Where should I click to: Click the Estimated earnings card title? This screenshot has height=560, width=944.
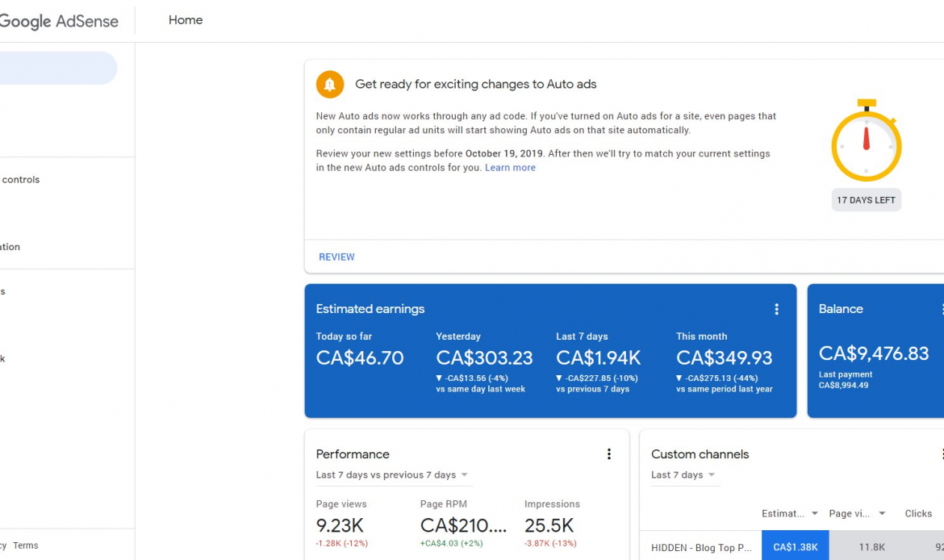[370, 309]
